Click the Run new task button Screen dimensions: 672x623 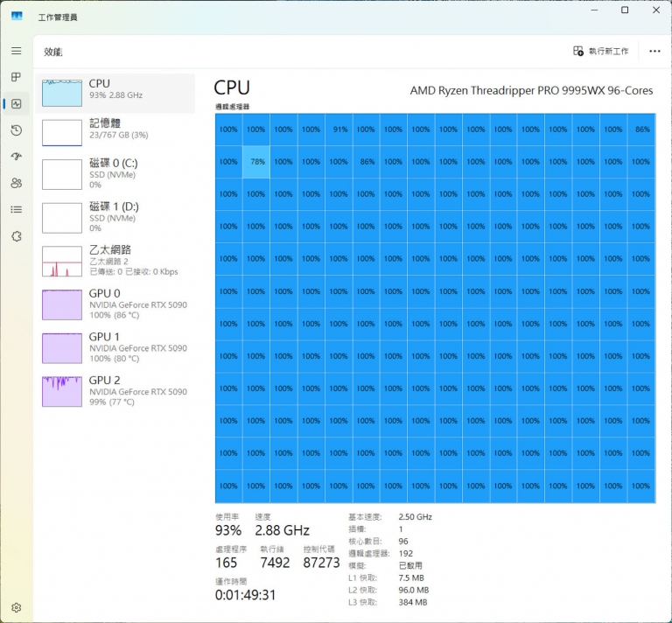click(x=601, y=52)
